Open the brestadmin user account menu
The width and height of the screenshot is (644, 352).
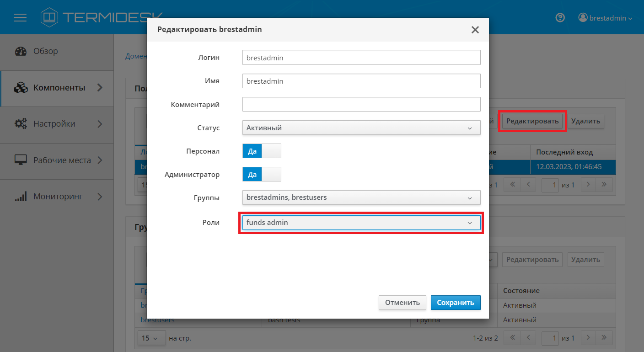(605, 18)
